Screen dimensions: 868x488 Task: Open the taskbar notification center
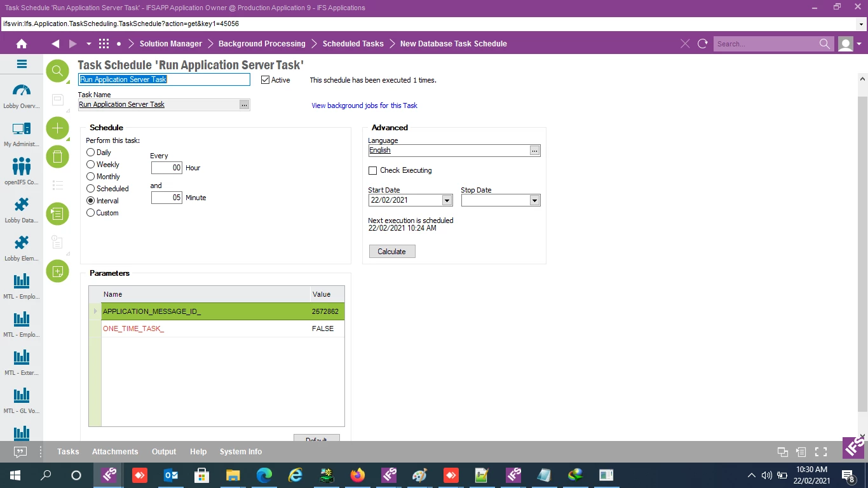point(848,475)
